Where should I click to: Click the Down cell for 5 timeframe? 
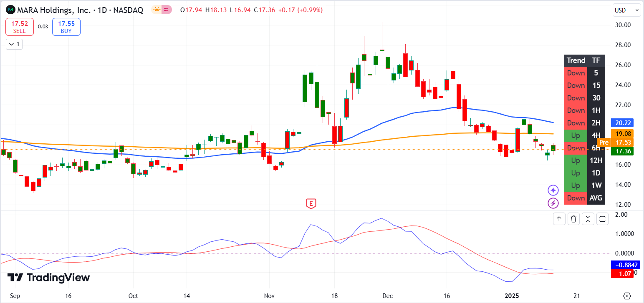point(576,73)
